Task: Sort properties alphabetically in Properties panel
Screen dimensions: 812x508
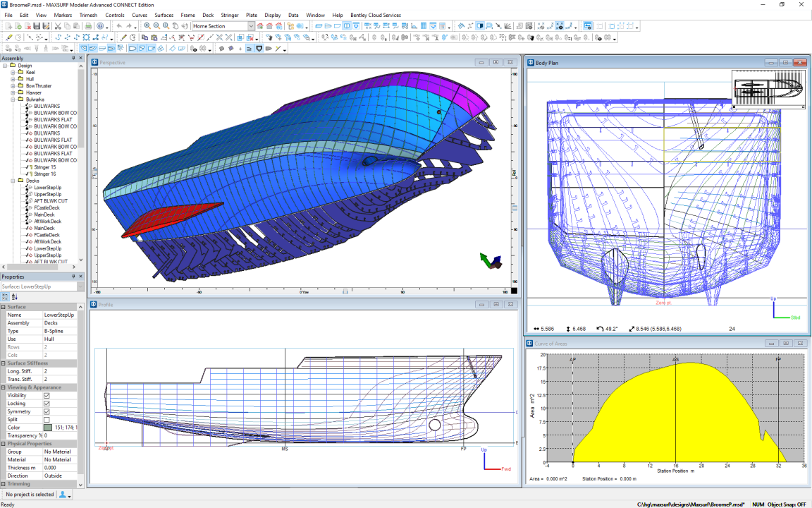Action: (15, 297)
